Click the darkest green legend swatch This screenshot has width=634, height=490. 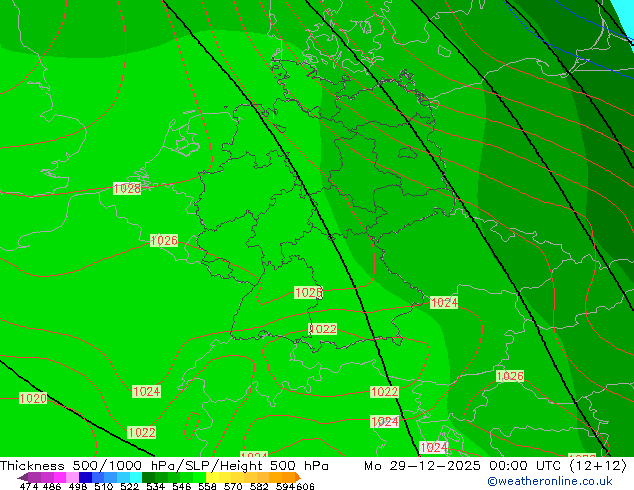(x=148, y=477)
